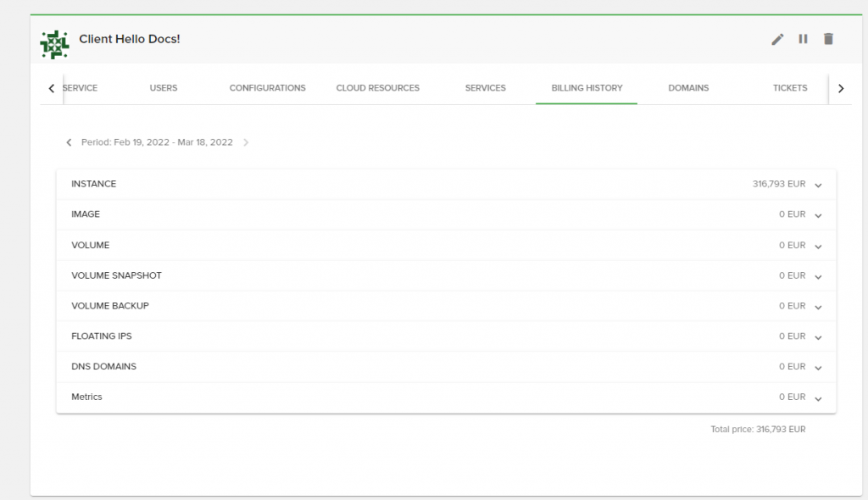The height and width of the screenshot is (500, 868).
Task: Click the pause suspend client icon
Action: [803, 39]
